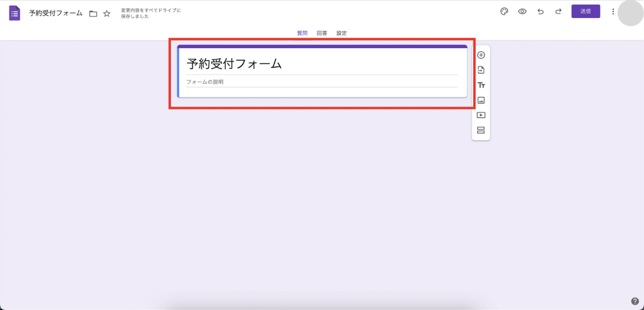Screen dimensions: 644x310
Task: Preview the form with the eye icon
Action: point(522,11)
